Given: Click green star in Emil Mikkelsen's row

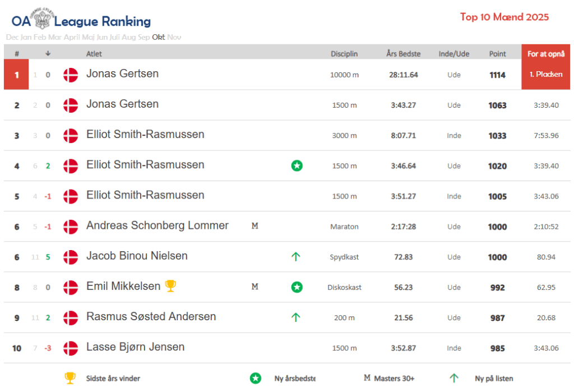Looking at the screenshot, I should pyautogui.click(x=297, y=287).
